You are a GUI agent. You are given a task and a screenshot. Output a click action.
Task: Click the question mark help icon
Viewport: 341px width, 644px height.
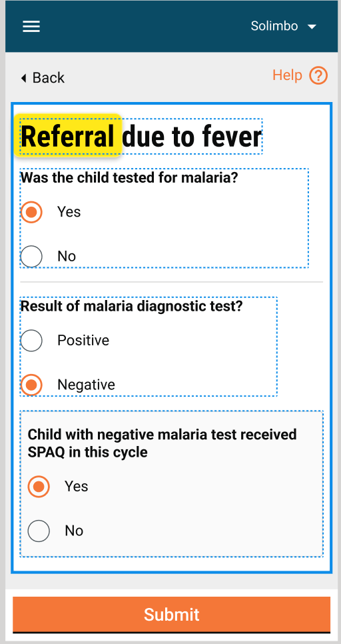[318, 75]
